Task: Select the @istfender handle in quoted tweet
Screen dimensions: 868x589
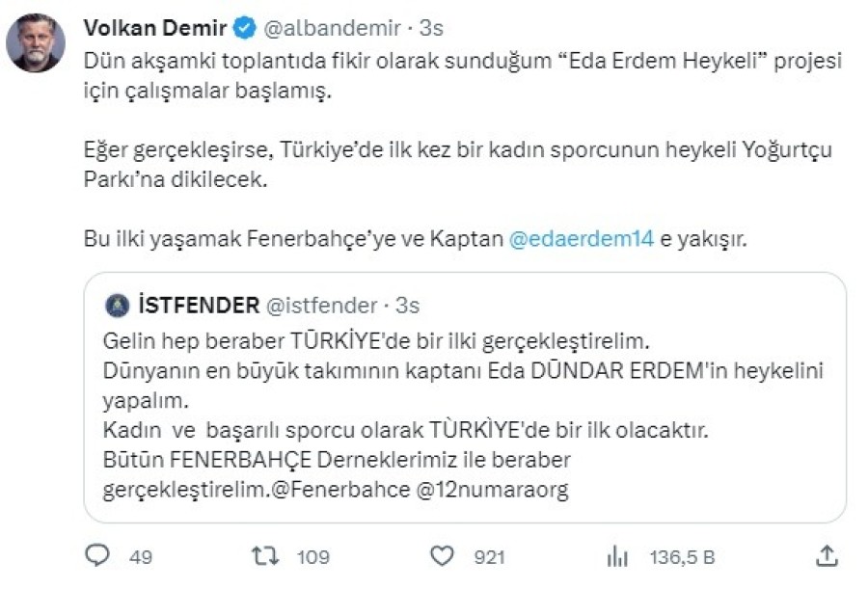Action: point(321,306)
